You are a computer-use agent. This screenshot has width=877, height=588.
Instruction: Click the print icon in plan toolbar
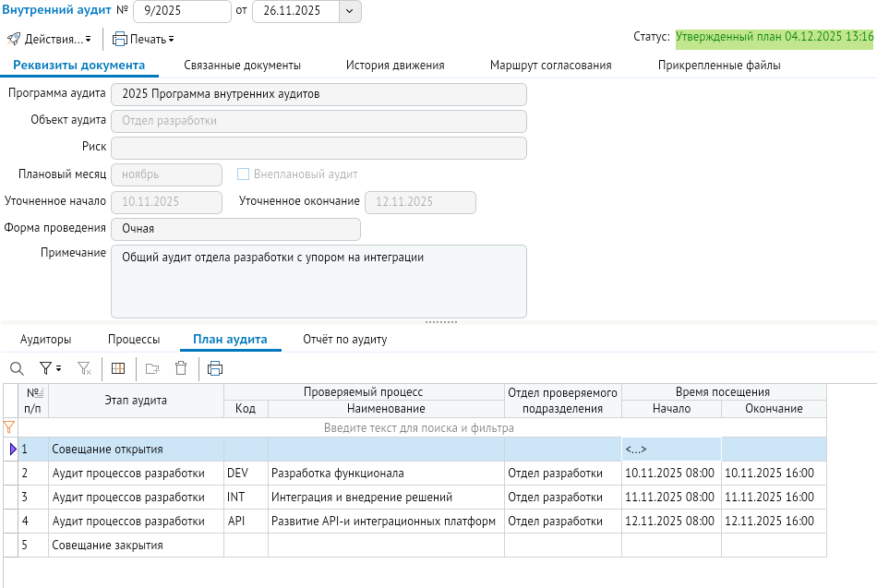(215, 368)
